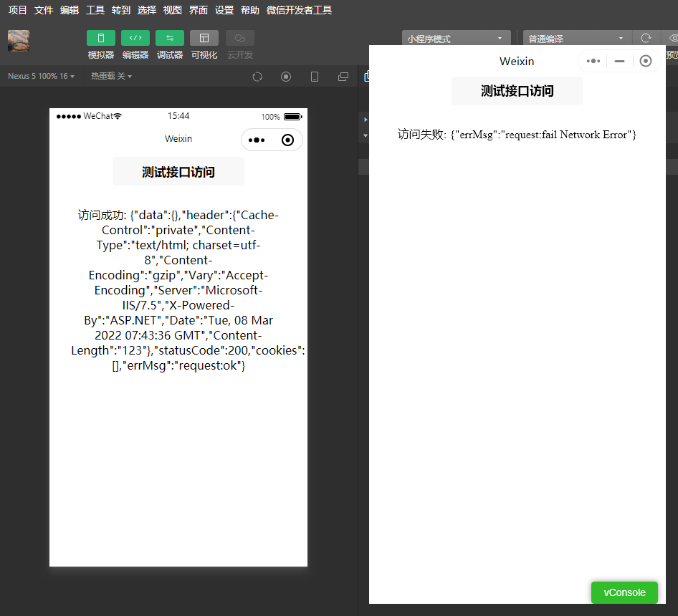Click the 15:44 time in simulator status bar
The height and width of the screenshot is (616, 678).
tap(178, 116)
